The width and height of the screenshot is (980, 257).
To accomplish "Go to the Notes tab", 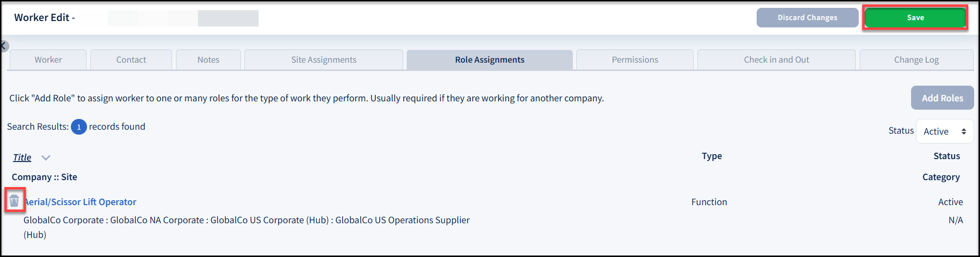I will [208, 60].
